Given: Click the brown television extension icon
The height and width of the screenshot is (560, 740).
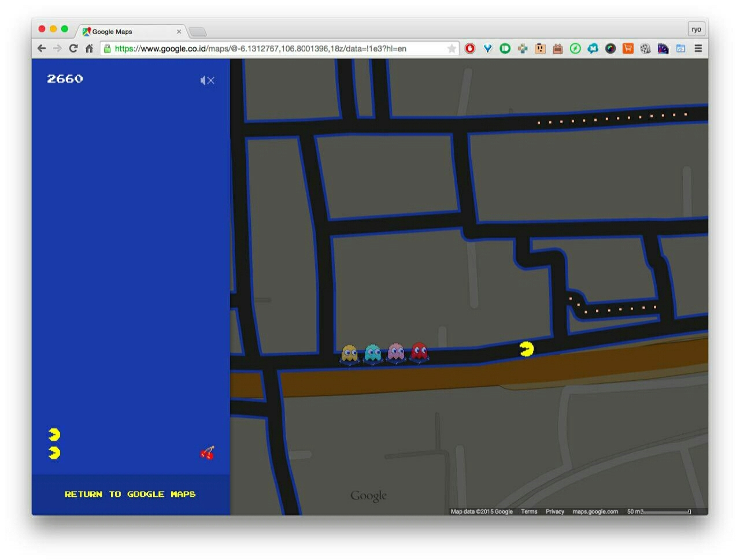Looking at the screenshot, I should (558, 49).
